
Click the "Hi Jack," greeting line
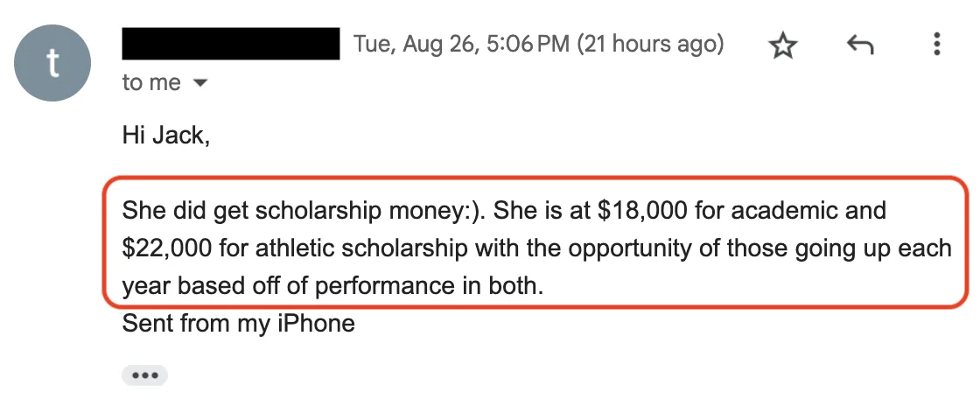166,136
